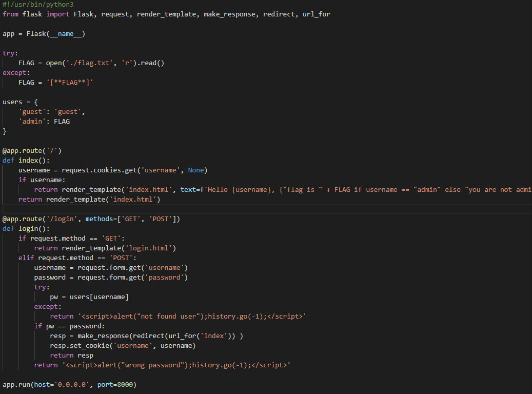Click the 'return resp' line

72,356
